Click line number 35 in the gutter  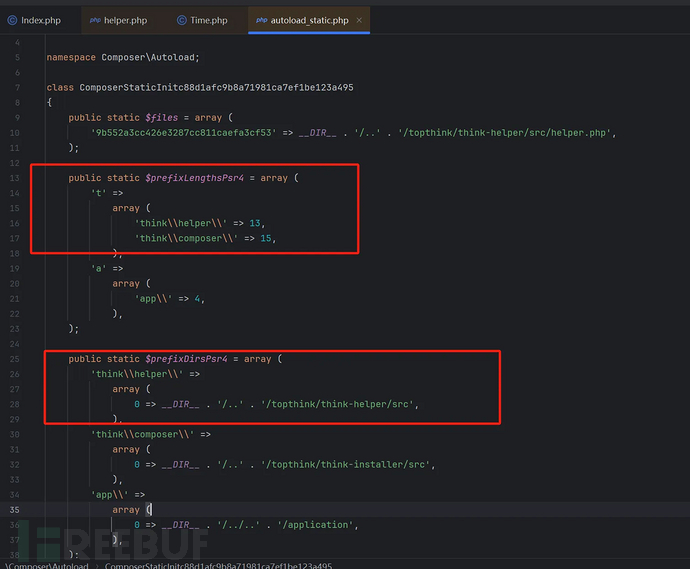pyautogui.click(x=15, y=509)
